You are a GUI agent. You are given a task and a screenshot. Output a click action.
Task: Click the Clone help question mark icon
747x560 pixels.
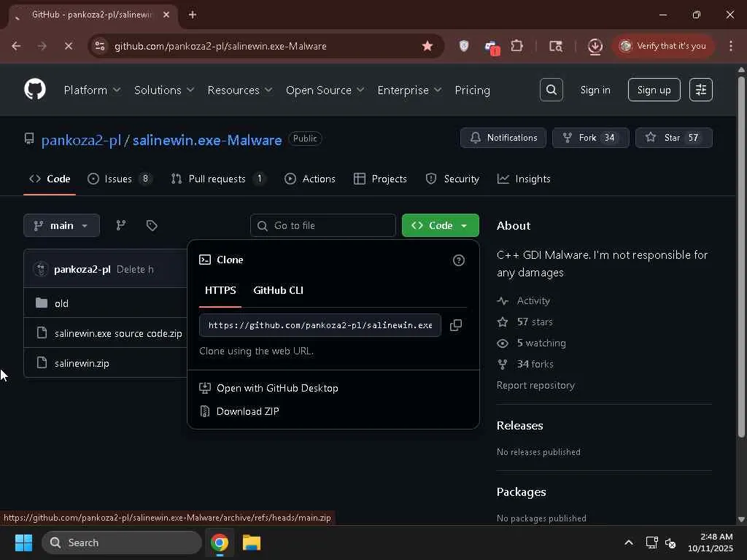pos(458,260)
